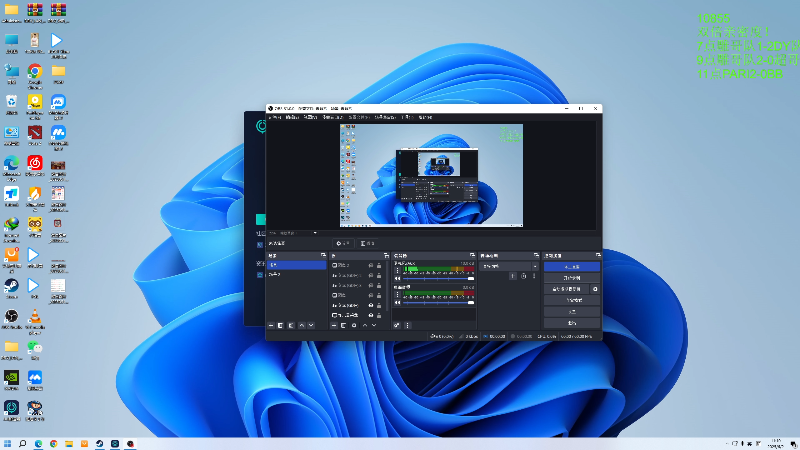Open File Explorer from the taskbar
The image size is (800, 450).
coord(69,444)
